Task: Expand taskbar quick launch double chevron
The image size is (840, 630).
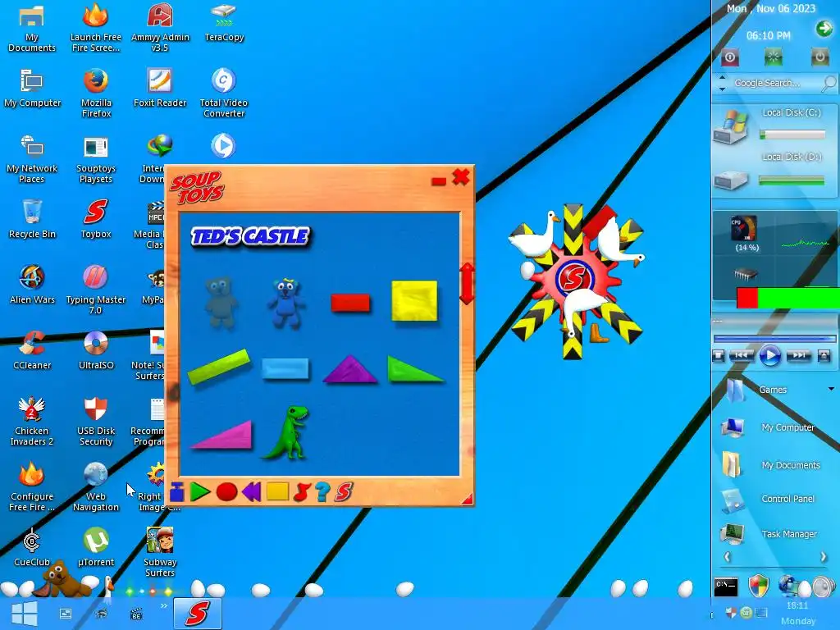Action: [x=164, y=606]
